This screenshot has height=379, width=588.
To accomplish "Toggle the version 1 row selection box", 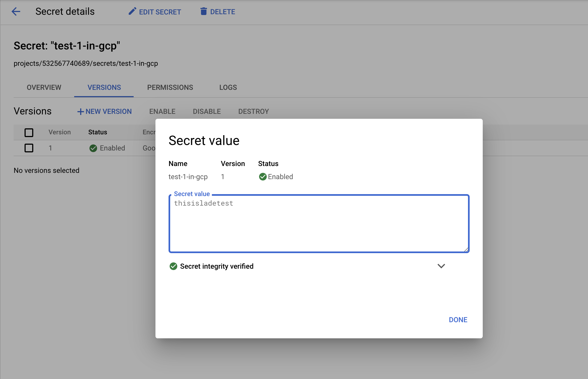I will [29, 148].
